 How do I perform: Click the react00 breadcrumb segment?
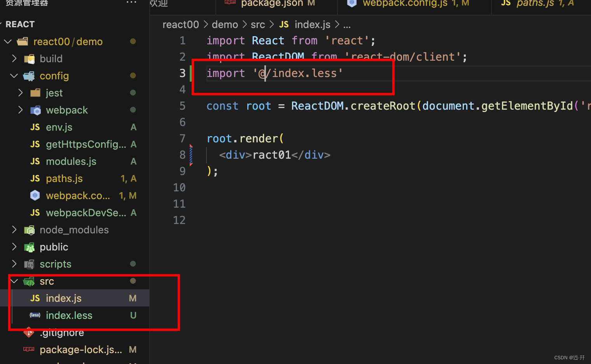coord(180,24)
